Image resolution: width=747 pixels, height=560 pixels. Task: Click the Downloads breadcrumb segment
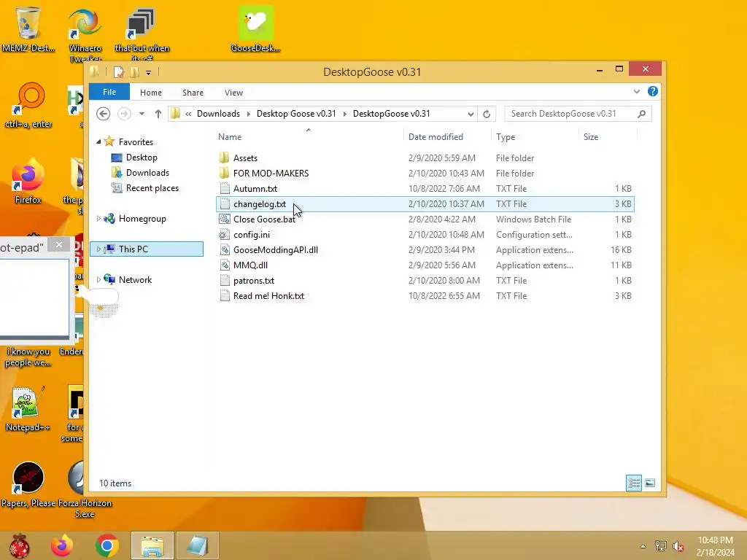tap(218, 113)
